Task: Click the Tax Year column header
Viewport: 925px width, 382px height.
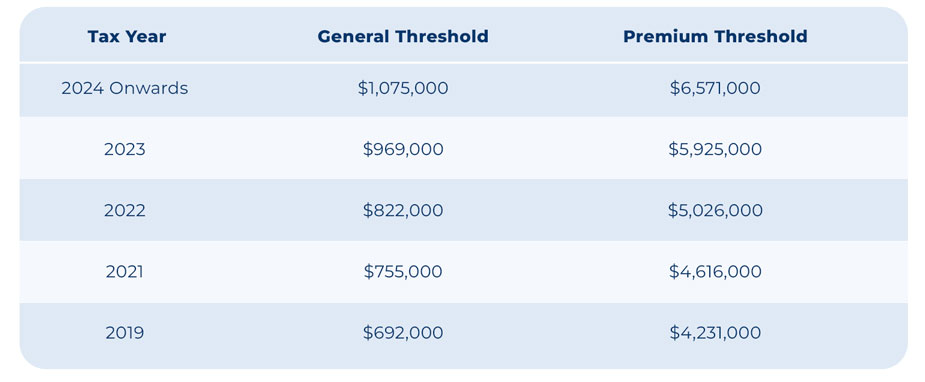Action: click(127, 37)
